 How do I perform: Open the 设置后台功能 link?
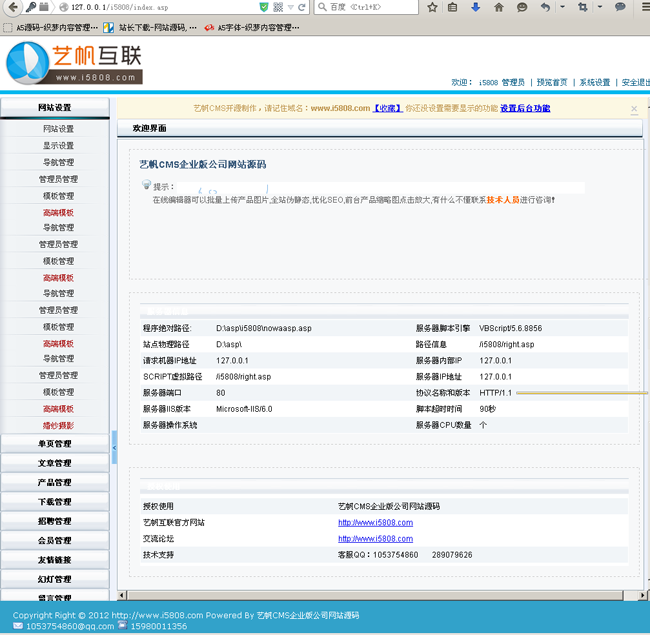[x=525, y=108]
